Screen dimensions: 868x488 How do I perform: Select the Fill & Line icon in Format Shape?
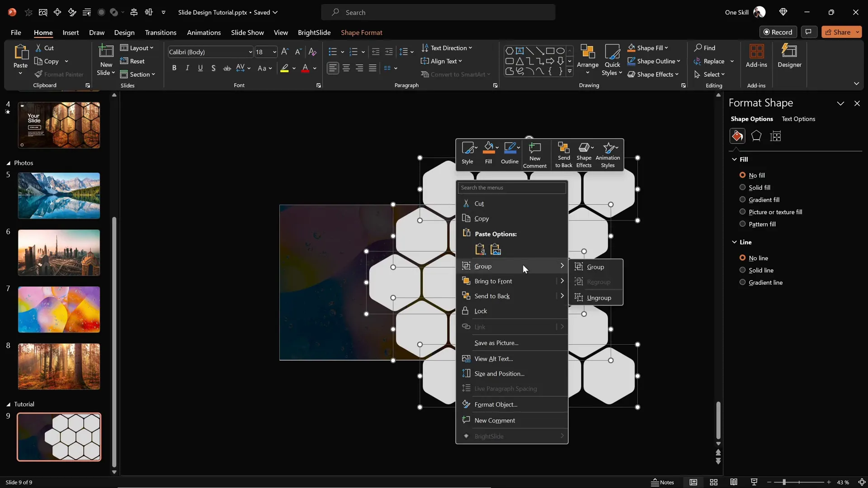tap(737, 136)
